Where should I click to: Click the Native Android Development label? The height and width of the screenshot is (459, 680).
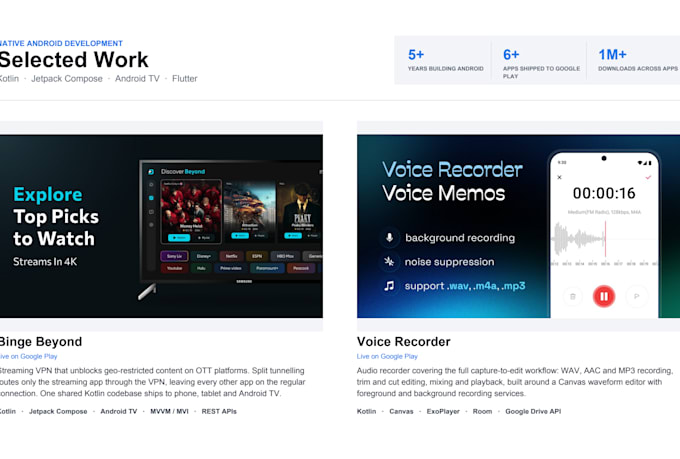pos(61,43)
